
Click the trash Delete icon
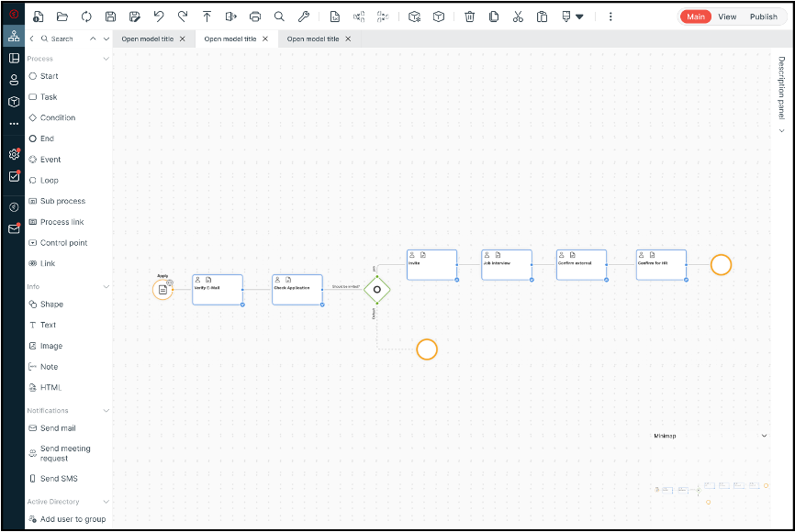pyautogui.click(x=470, y=17)
